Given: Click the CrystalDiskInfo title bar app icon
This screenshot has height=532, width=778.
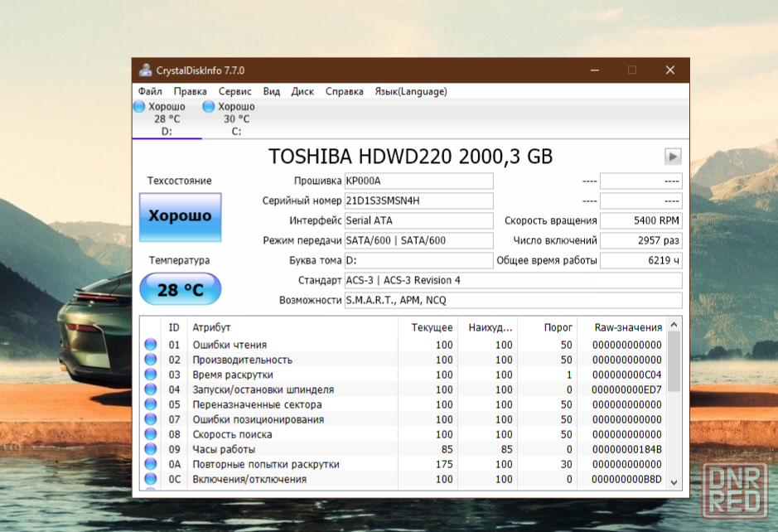Looking at the screenshot, I should coord(146,70).
